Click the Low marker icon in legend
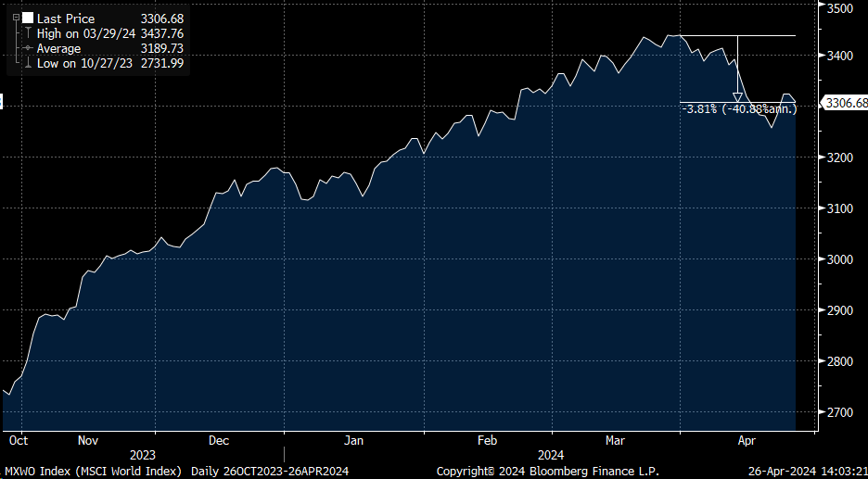The height and width of the screenshot is (479, 868). click(28, 63)
